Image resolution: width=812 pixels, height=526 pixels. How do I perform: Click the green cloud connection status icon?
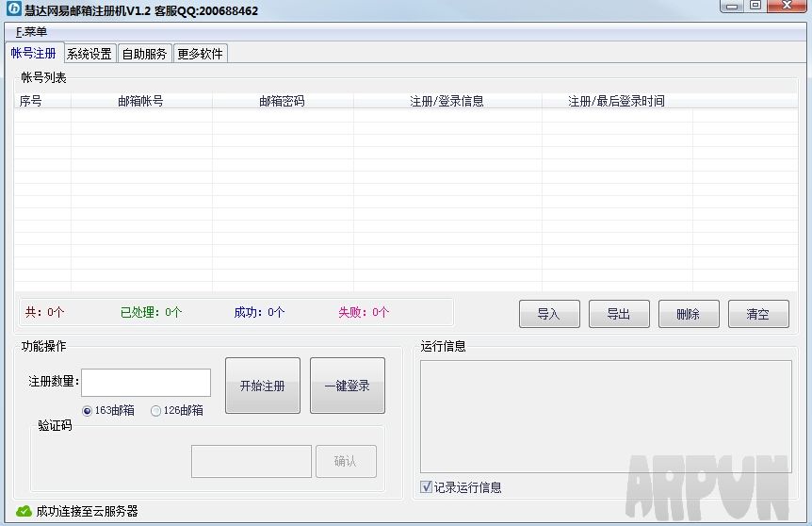pos(24,511)
